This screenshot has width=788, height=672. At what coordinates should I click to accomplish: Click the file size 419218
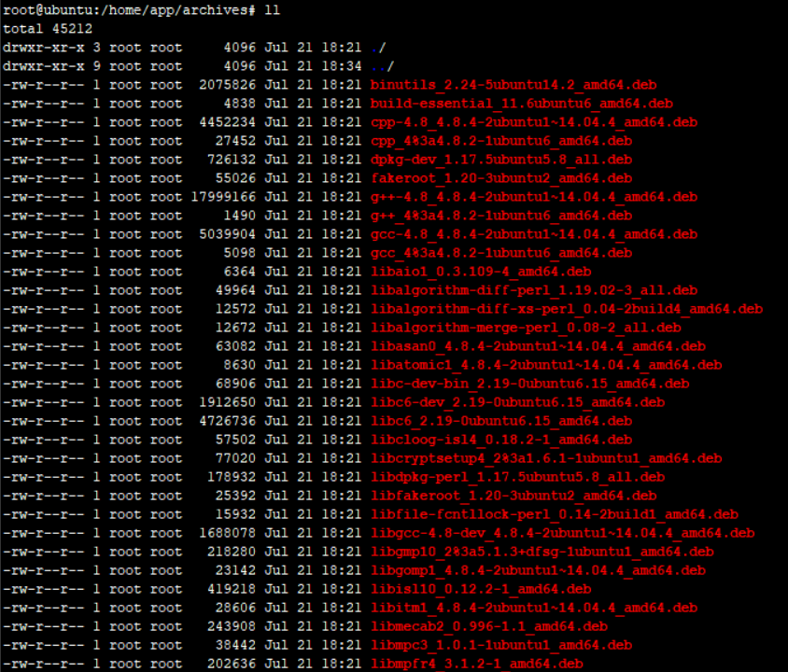point(232,589)
